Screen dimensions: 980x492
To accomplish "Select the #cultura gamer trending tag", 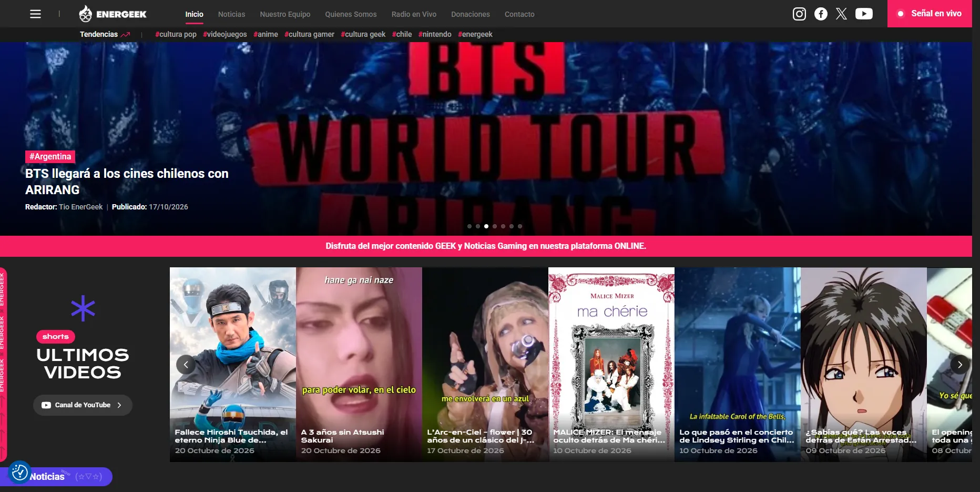I will 309,34.
